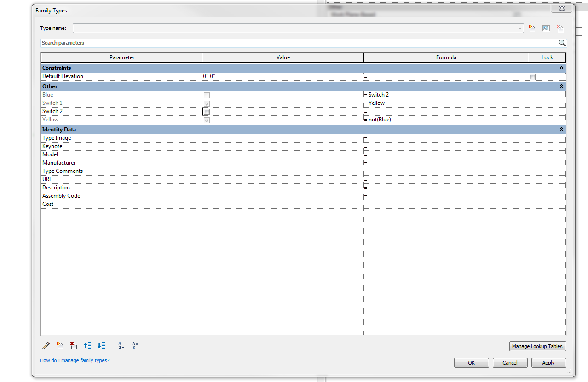
Task: Click the Blue parameter checkbox
Action: [207, 95]
